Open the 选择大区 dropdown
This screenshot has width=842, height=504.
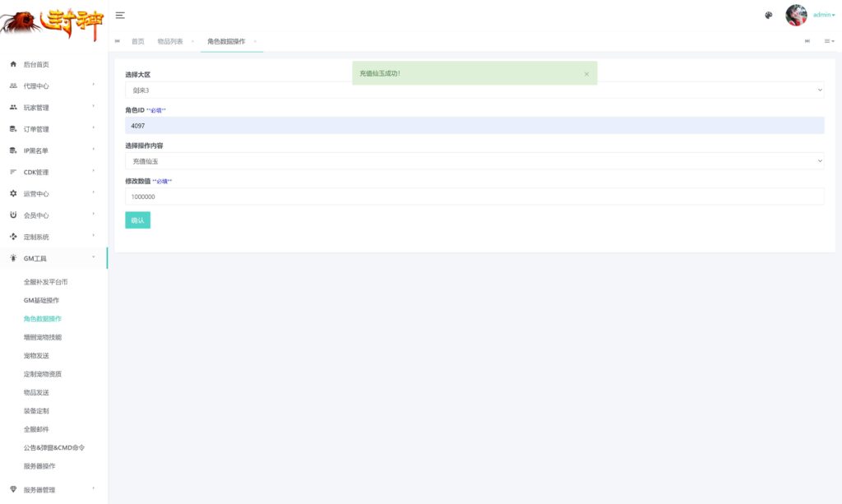point(474,90)
